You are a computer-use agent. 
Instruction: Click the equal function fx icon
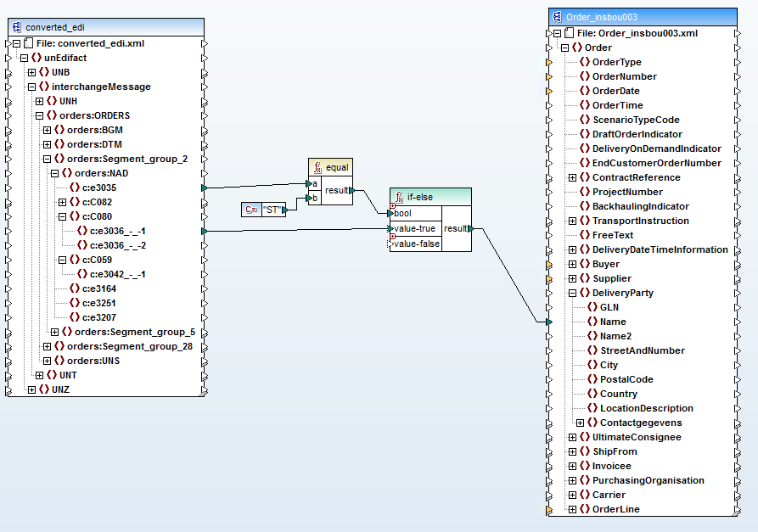pos(317,167)
